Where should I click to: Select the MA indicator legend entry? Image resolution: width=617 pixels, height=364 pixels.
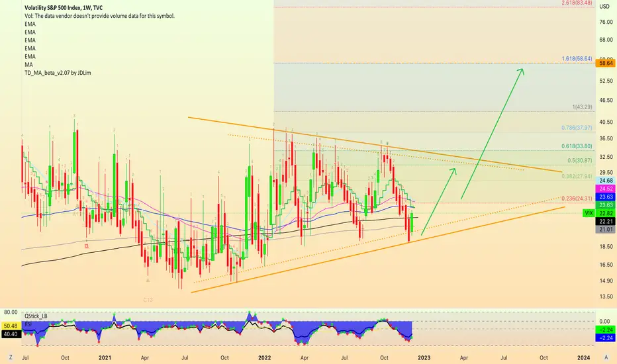(28, 65)
